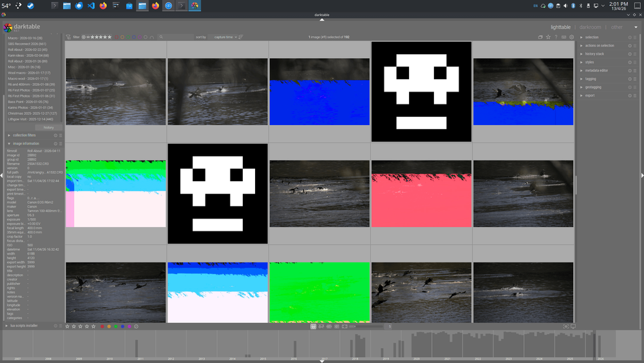Screen dimensions: 644x363
Task: Open presets menu of styles module
Action: pyautogui.click(x=635, y=62)
